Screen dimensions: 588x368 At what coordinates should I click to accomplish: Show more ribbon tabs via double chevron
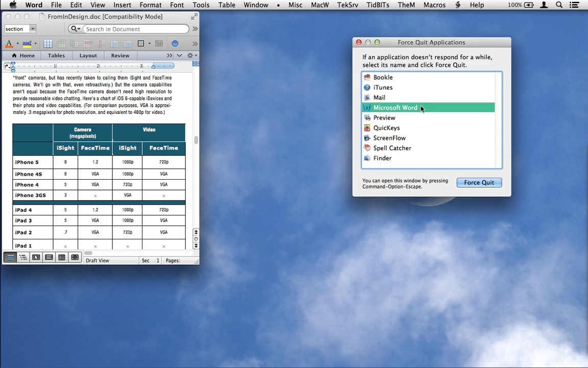pyautogui.click(x=169, y=56)
